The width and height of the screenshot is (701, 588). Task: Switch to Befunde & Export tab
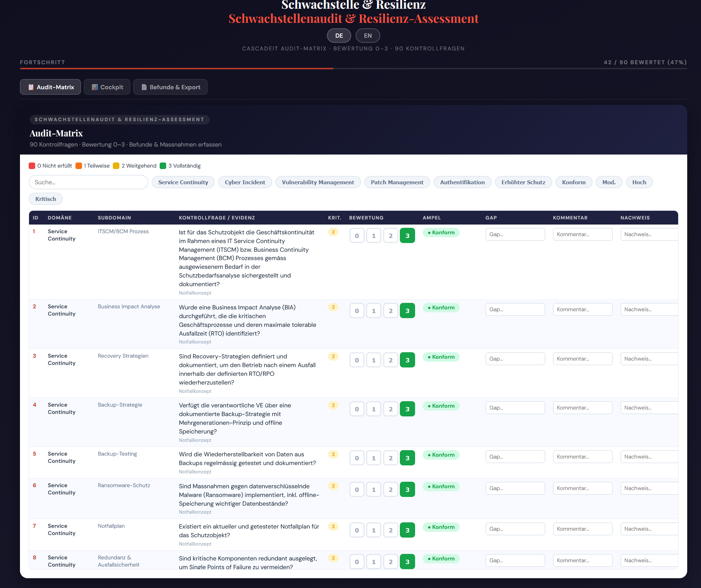click(170, 87)
